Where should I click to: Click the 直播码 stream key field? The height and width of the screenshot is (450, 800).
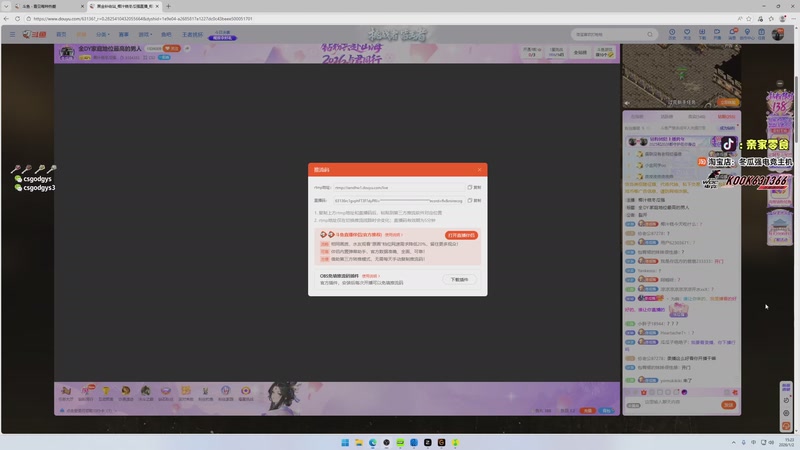pos(398,201)
